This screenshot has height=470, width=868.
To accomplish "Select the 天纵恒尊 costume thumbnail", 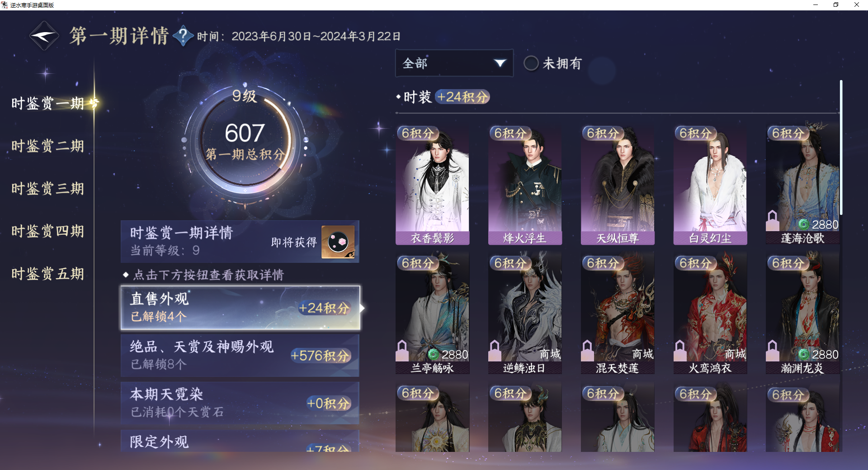I will coord(618,185).
